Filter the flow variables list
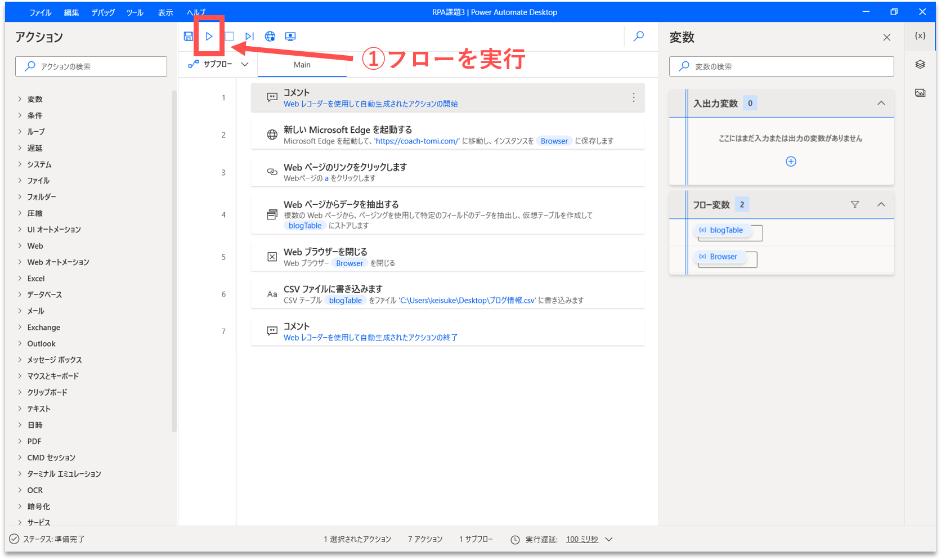This screenshot has height=560, width=941. (855, 205)
